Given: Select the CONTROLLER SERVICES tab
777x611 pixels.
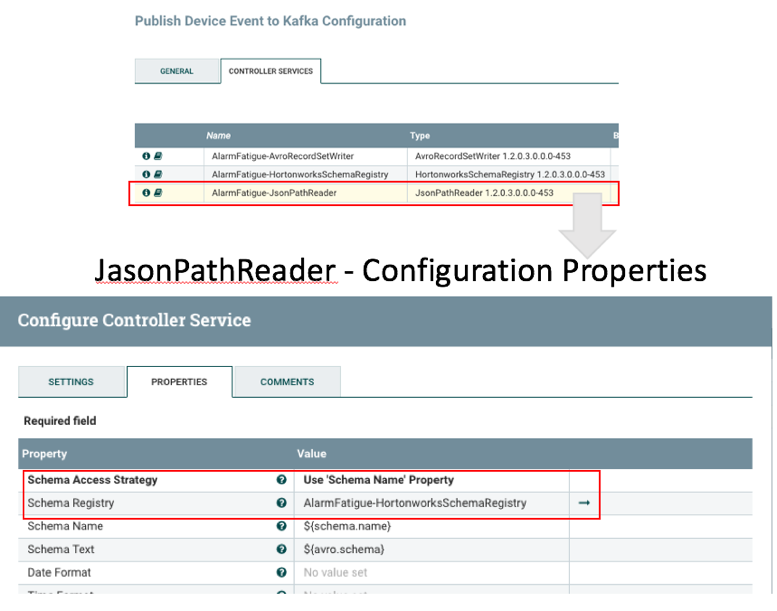Looking at the screenshot, I should 271,71.
